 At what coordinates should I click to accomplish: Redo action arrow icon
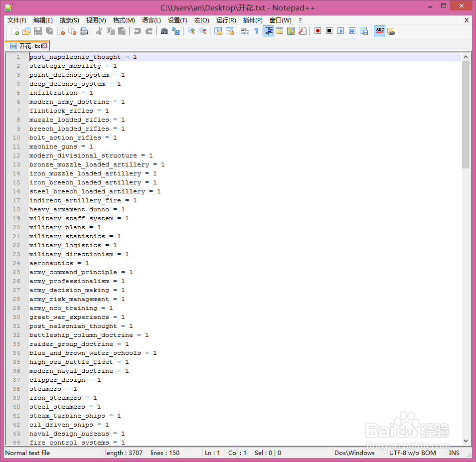pos(149,31)
